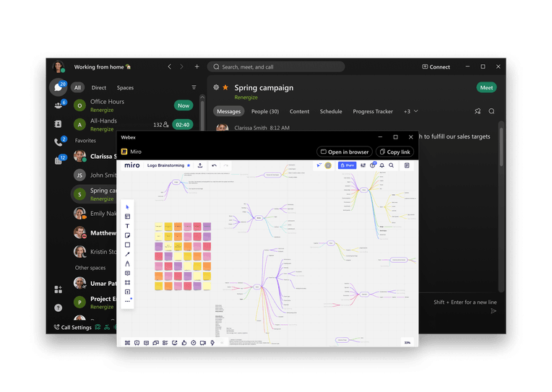Open the Miro notes panel icon
Viewport: 552px width, 392px height.
(407, 165)
